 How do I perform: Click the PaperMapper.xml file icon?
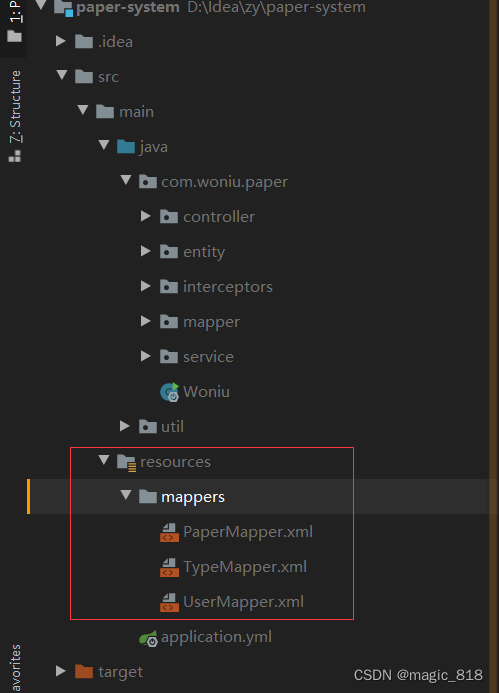pos(169,532)
